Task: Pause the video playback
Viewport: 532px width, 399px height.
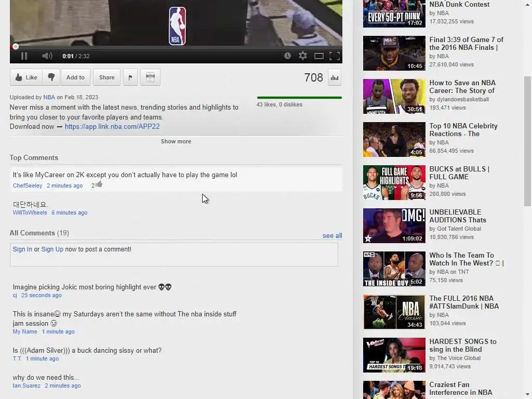Action: point(24,56)
